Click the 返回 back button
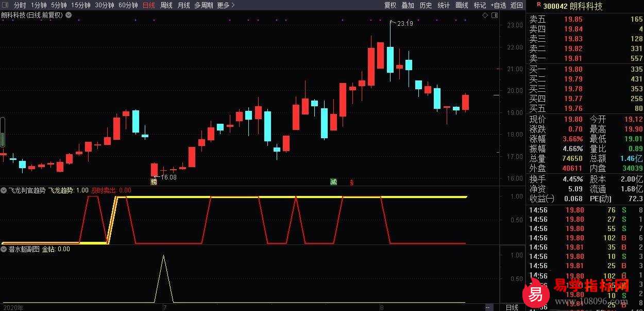Viewport: 644px width, 311px height. tap(516, 5)
